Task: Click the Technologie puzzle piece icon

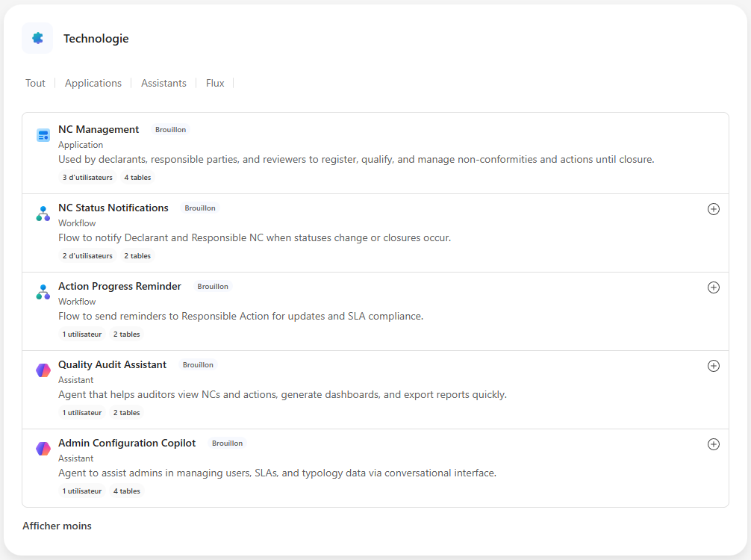Action: [x=37, y=38]
